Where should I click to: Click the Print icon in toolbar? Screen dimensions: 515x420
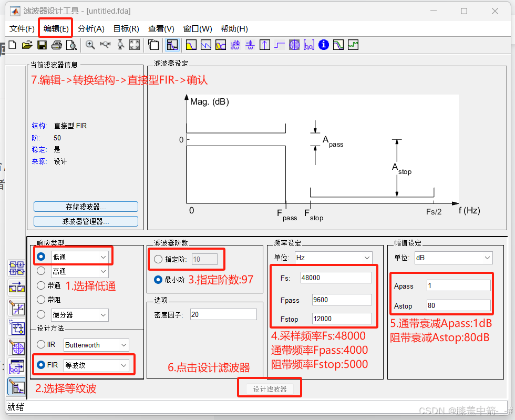click(x=57, y=45)
